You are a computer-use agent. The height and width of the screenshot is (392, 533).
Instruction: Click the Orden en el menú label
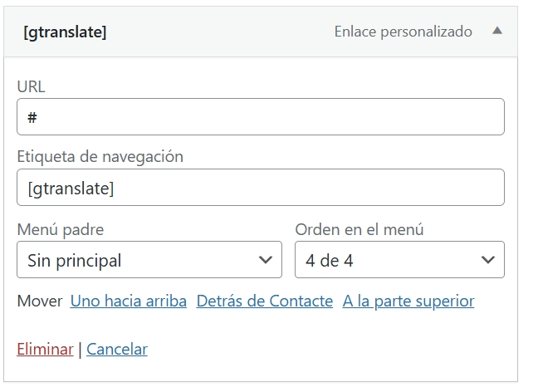click(359, 229)
